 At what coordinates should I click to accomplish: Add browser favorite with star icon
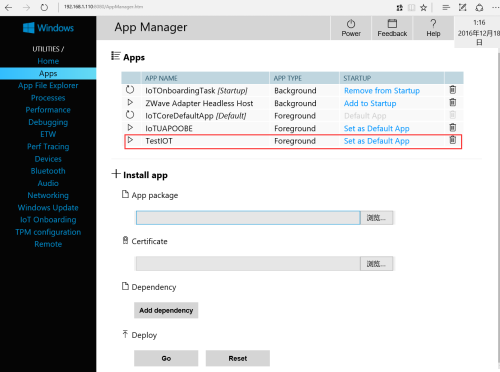click(x=423, y=8)
